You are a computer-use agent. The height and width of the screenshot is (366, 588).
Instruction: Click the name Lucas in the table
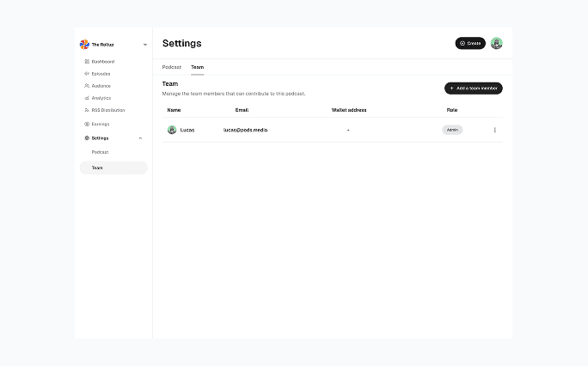(187, 130)
